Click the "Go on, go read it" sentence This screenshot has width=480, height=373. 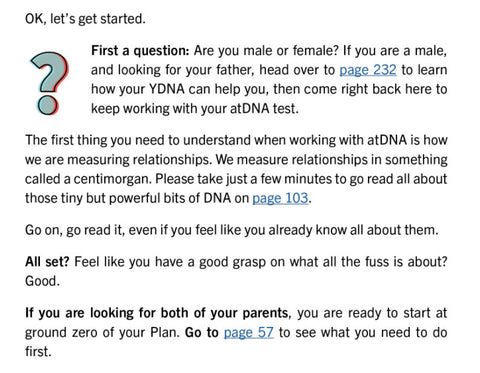tap(75, 230)
